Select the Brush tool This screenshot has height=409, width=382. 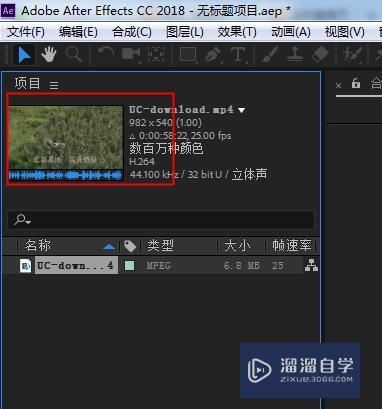[x=270, y=54]
